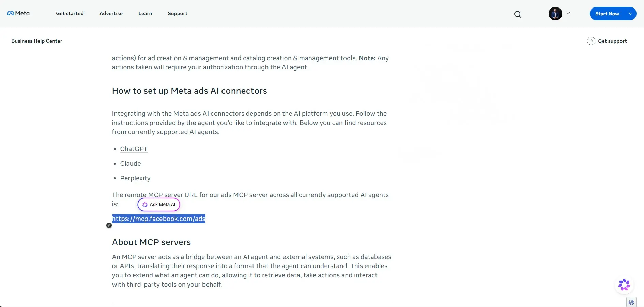Click the Ask Meta AI sparkle icon
Image resolution: width=644 pixels, height=307 pixels.
click(145, 205)
